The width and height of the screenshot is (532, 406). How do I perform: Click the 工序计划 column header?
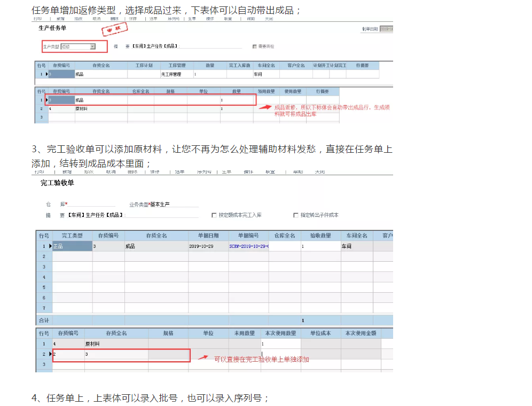(144, 66)
